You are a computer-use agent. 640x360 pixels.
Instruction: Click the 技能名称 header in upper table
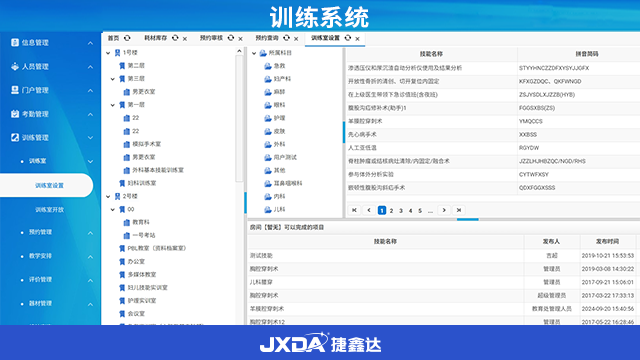431,54
